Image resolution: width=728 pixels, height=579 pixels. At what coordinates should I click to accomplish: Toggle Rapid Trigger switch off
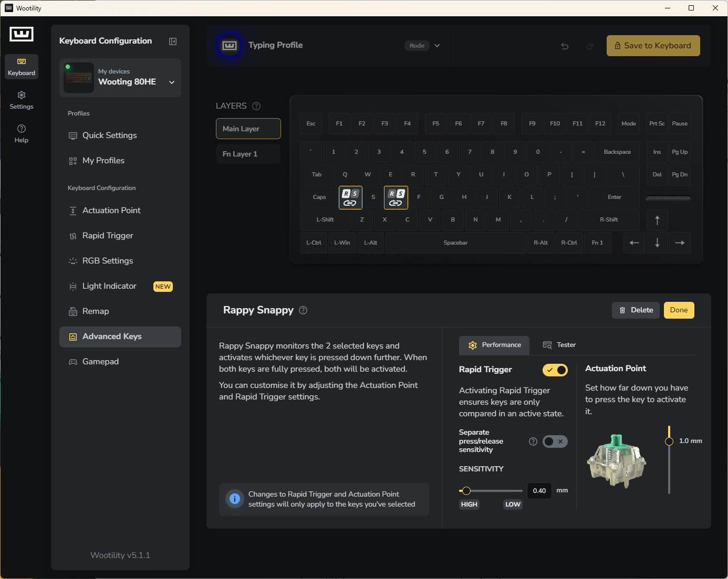tap(555, 370)
